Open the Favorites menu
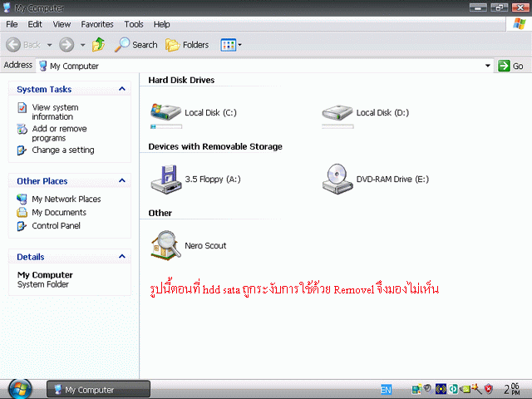The height and width of the screenshot is (399, 532). tap(97, 24)
